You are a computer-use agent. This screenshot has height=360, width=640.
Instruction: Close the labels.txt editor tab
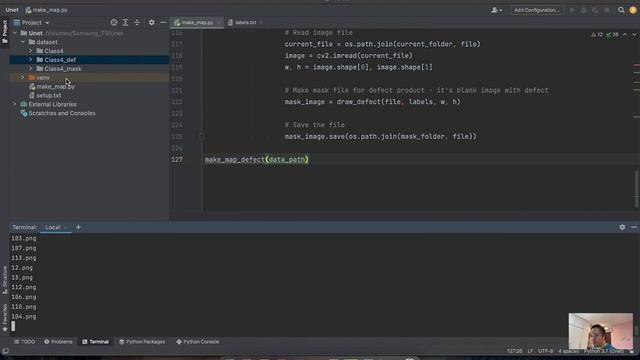261,22
